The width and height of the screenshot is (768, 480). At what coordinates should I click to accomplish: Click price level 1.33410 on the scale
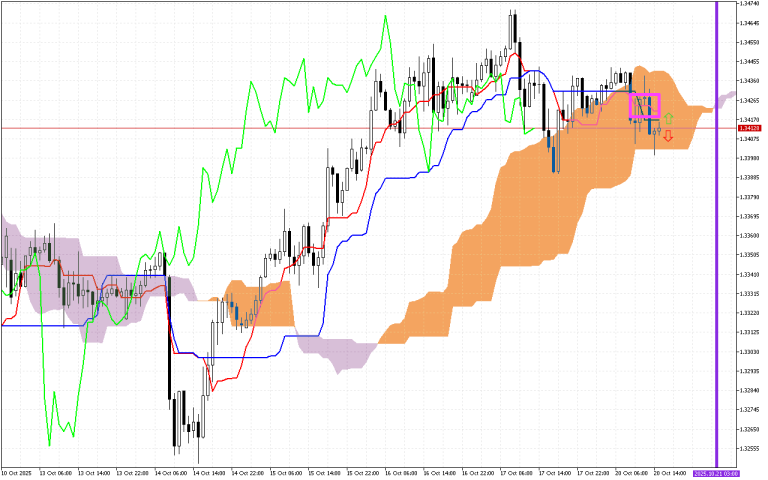[x=750, y=274]
